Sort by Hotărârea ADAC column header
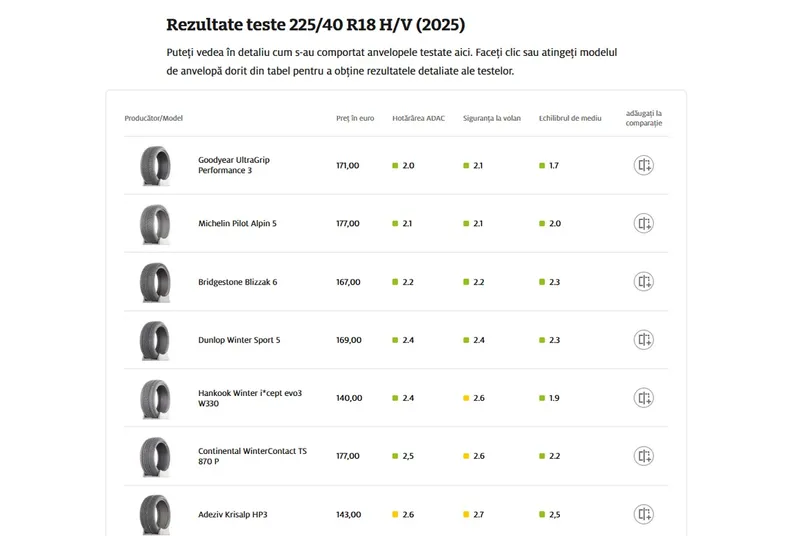Viewport: 800px width, 536px height. coord(418,118)
